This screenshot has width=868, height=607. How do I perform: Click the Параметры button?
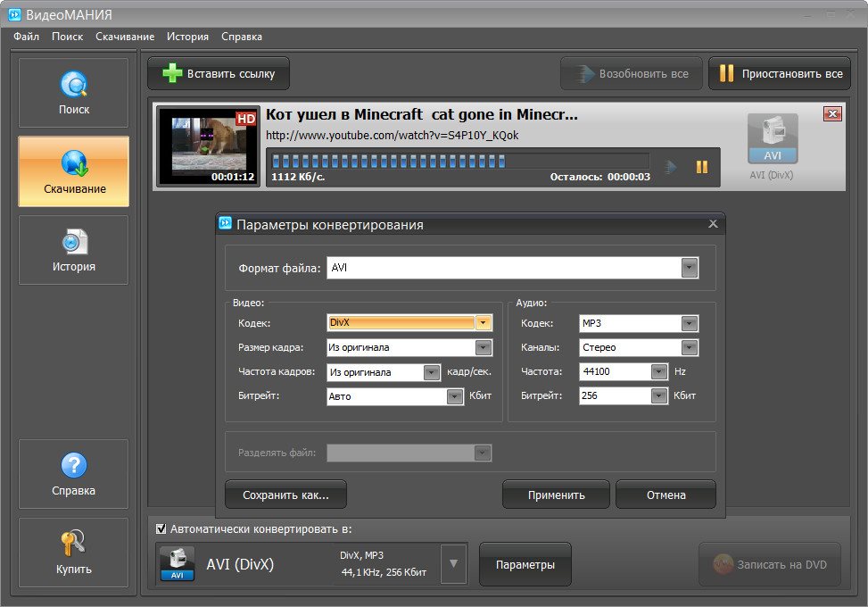(x=525, y=564)
